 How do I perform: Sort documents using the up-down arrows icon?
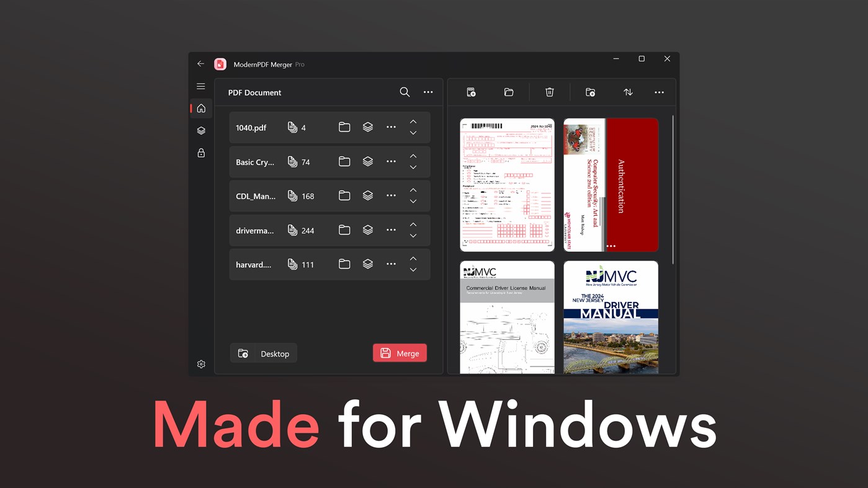tap(628, 92)
